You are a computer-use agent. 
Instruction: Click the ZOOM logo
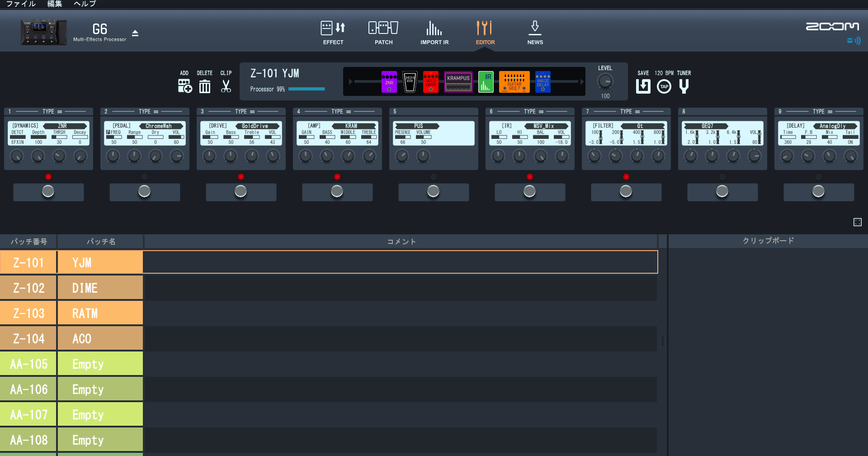pos(832,27)
